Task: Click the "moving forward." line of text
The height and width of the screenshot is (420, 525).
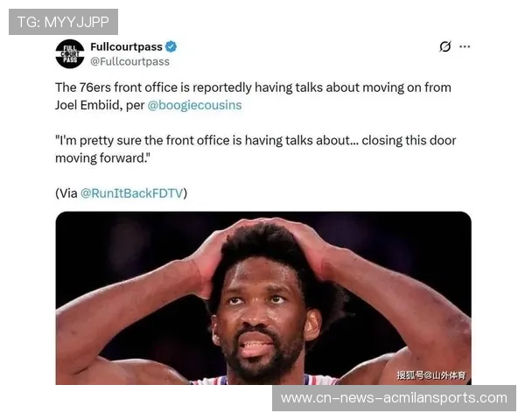Action: (102, 158)
